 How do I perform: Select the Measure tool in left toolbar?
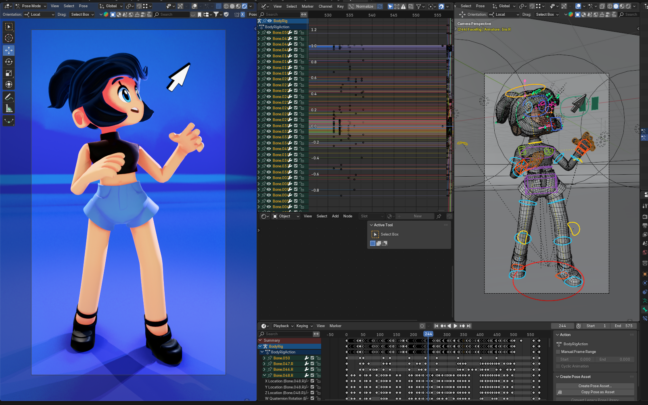[9, 108]
